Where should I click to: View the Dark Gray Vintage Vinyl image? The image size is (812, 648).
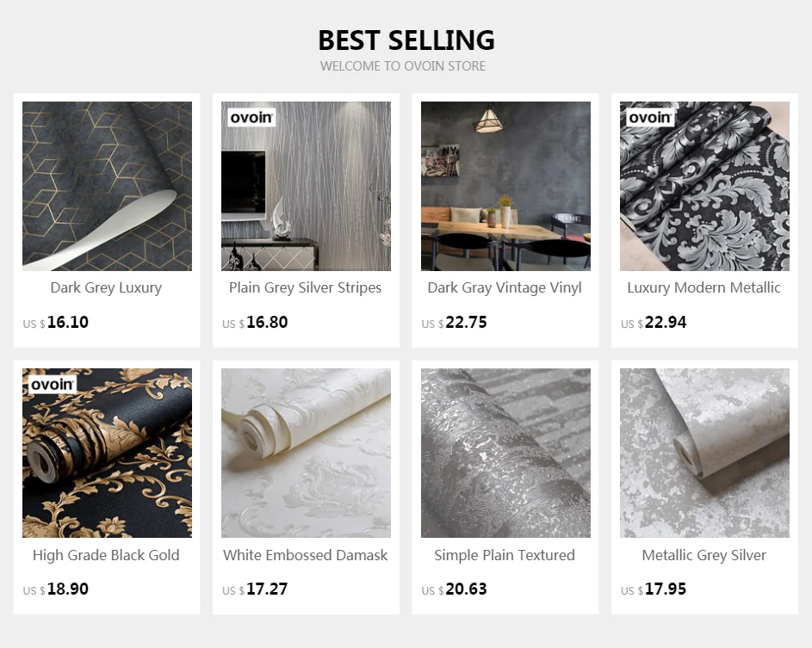505,186
